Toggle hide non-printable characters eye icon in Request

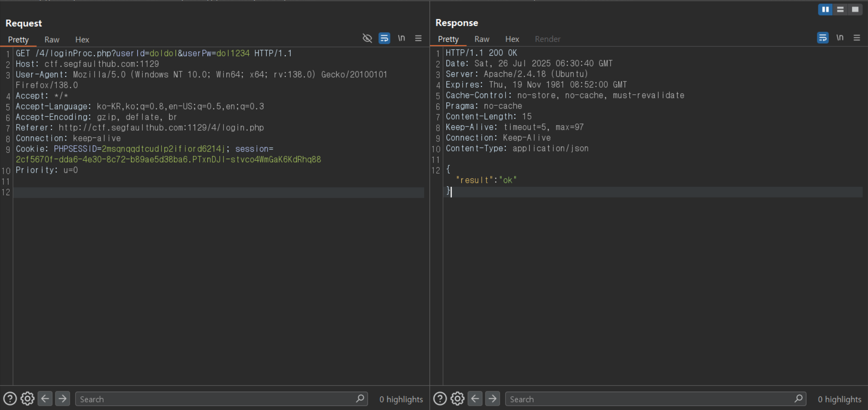tap(367, 38)
